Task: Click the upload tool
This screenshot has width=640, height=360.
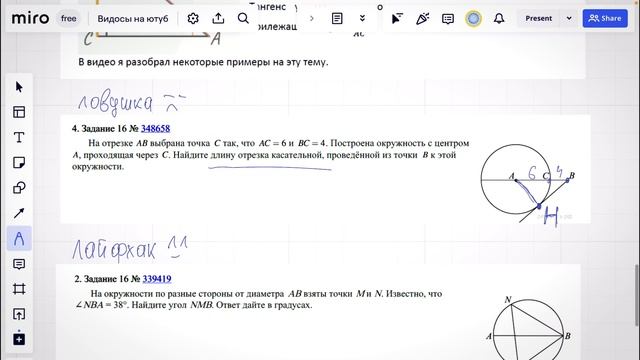Action: pos(19,314)
